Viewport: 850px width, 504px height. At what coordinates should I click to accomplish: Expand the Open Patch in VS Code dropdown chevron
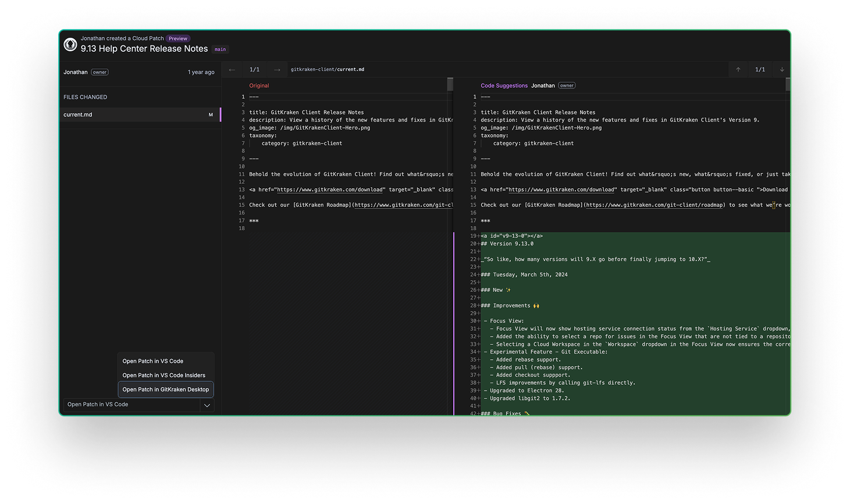207,405
